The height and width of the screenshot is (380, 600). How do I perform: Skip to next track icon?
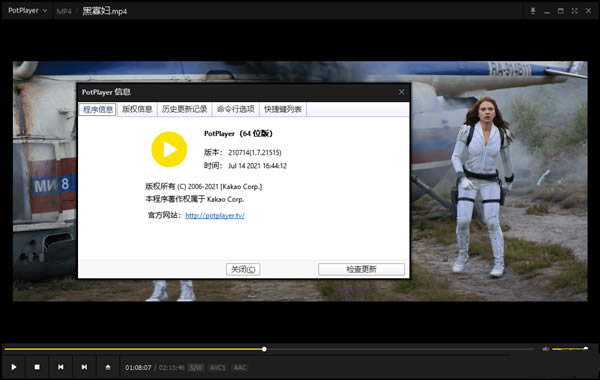(84, 367)
